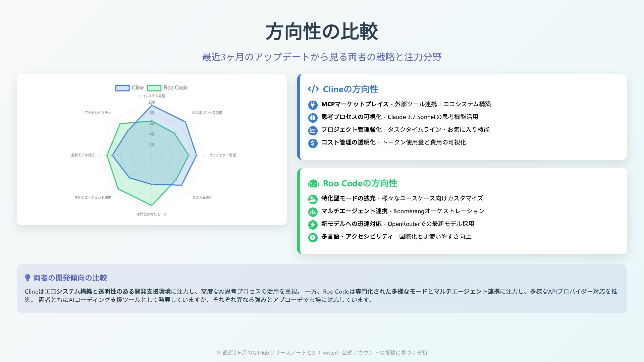
Task: Click the コスト管理の透明化 bold text
Action: (348, 142)
